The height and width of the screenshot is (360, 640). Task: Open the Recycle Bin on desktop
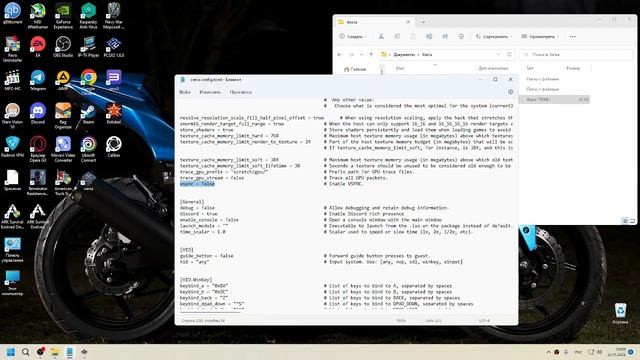point(620,313)
